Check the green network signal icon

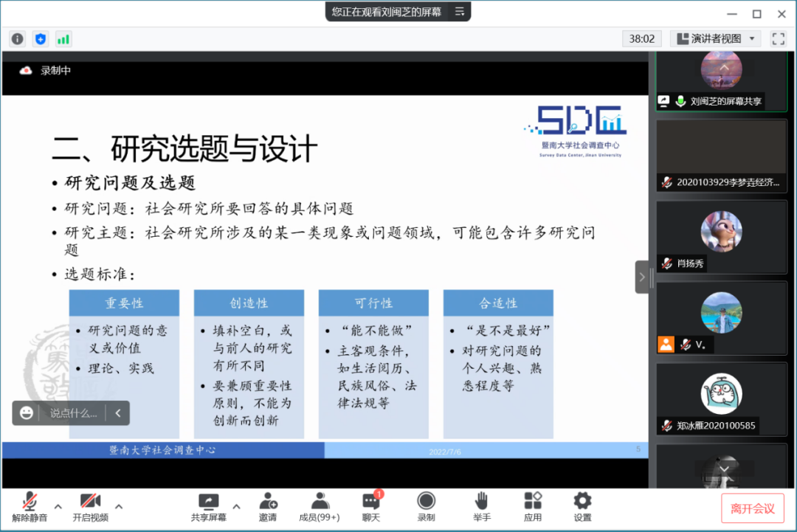[x=63, y=39]
